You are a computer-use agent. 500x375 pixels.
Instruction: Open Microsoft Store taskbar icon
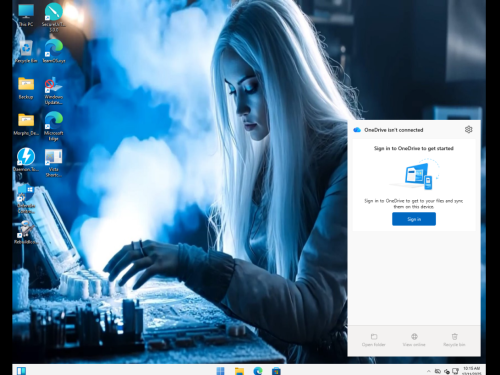tap(276, 371)
